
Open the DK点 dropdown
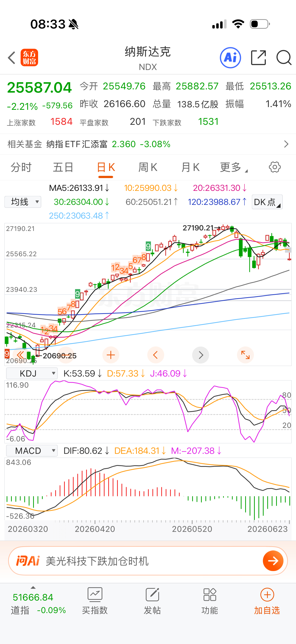(x=267, y=202)
